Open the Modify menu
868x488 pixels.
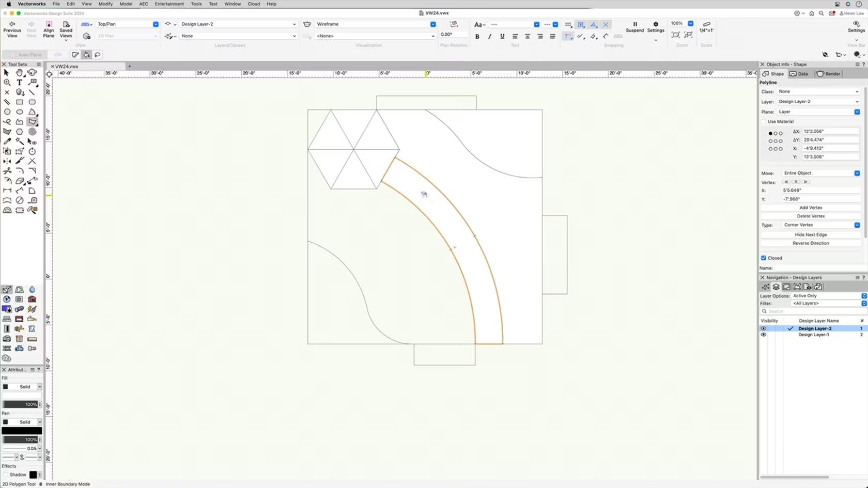click(105, 4)
